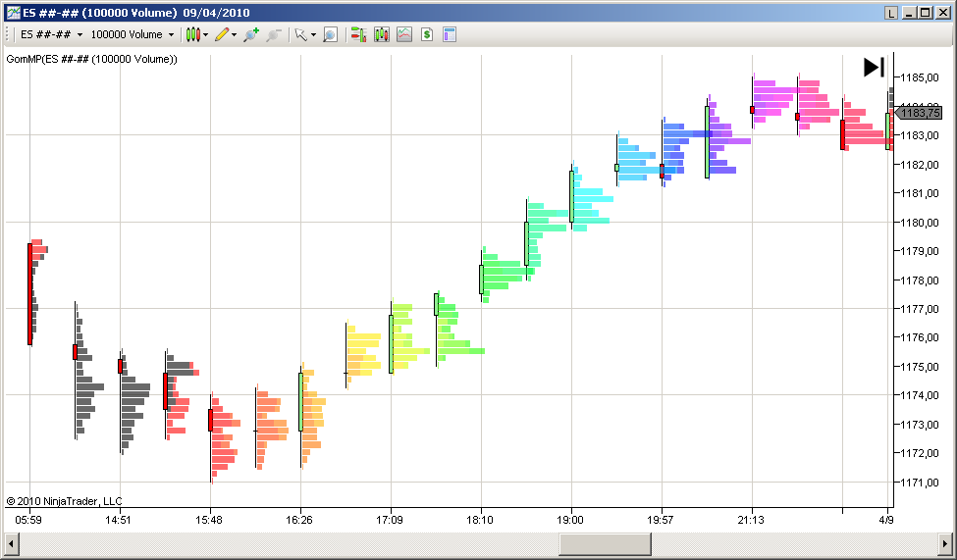Maximize the chart window

point(926,13)
